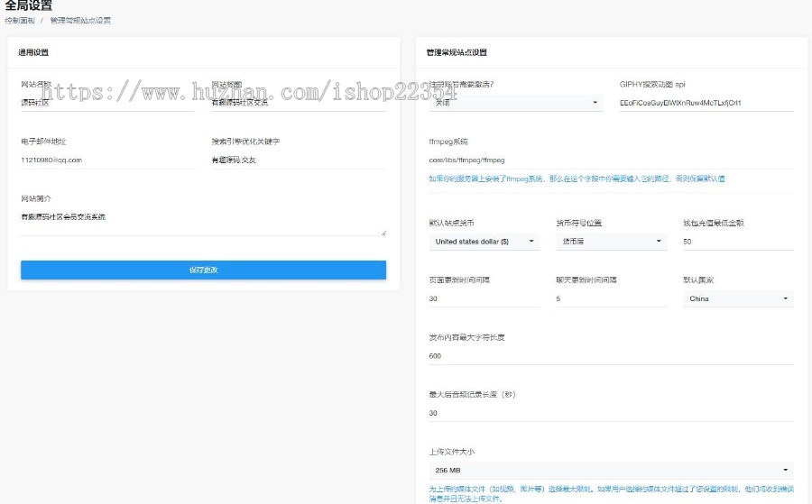Viewport: 812px width, 504px height.
Task: Click the 默认国家 label
Action: pyautogui.click(x=698, y=279)
